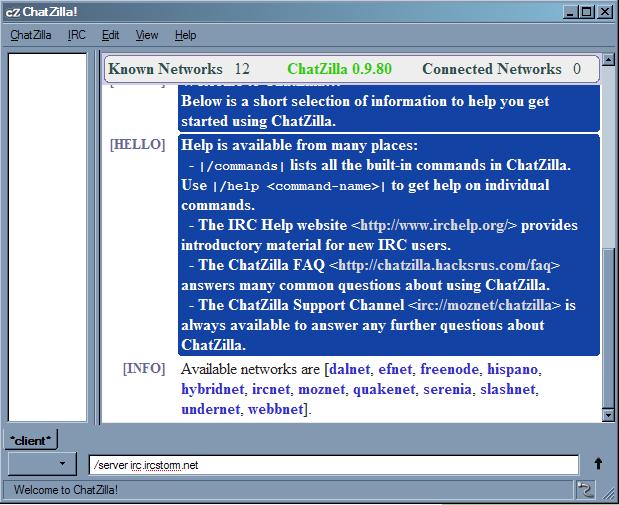
Task: Click the 'ChatZilla 0.9.80' header text
Action: tap(340, 69)
